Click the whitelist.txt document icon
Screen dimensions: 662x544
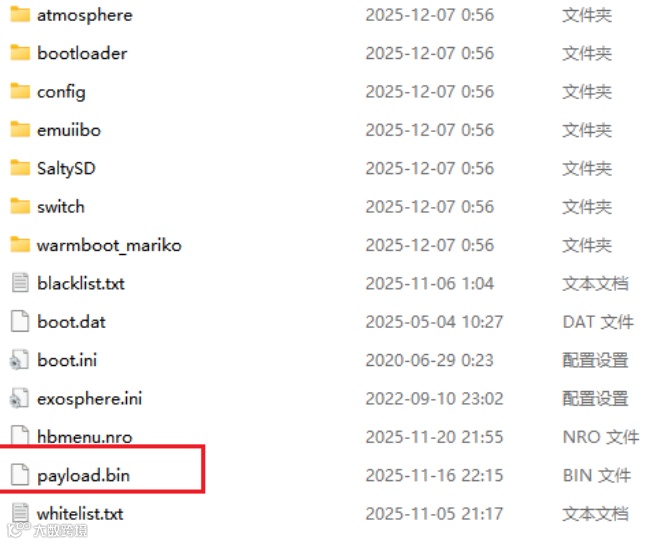click(x=20, y=513)
